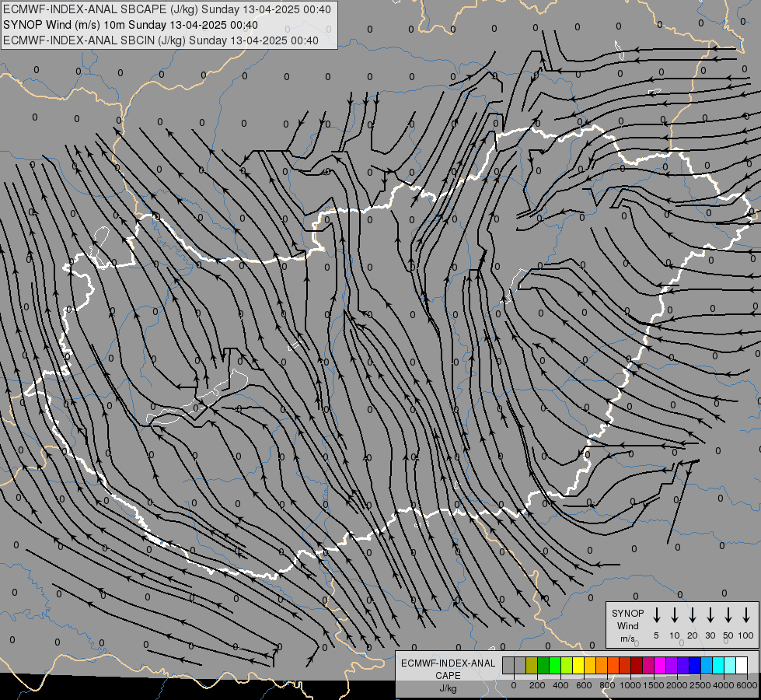This screenshot has height=700, width=761.
Task: Pick the sky blue swatch after 2500
Action: pyautogui.click(x=706, y=665)
